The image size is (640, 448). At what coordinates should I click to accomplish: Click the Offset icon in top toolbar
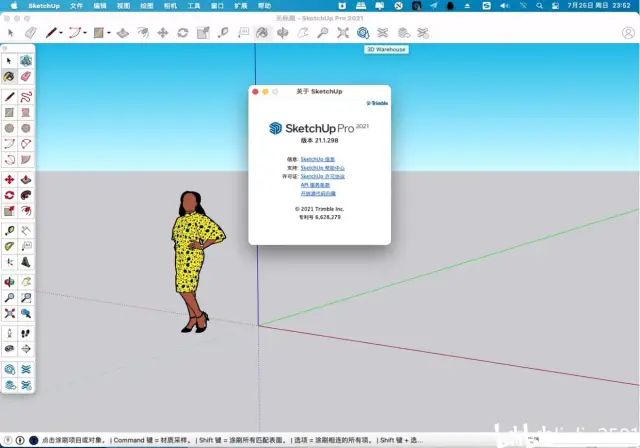143,33
